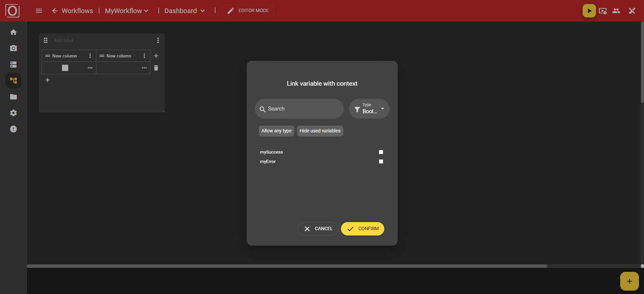The image size is (644, 294).
Task: Click the users icon in top bar
Action: click(616, 11)
